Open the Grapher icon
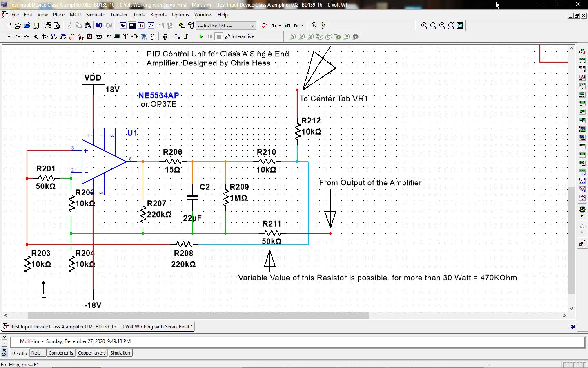The width and height of the screenshot is (588, 368). (151, 25)
